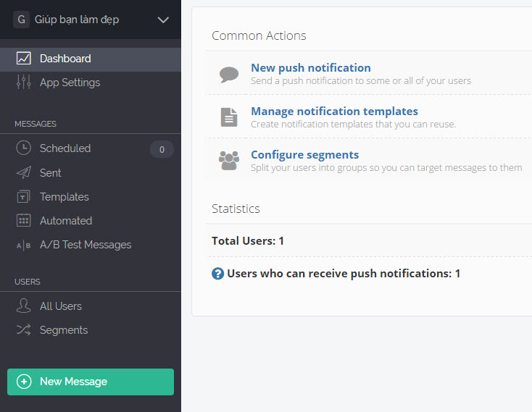Viewport: 532px width, 412px height.
Task: Click the A/B Test Messages icon
Action: coord(24,245)
